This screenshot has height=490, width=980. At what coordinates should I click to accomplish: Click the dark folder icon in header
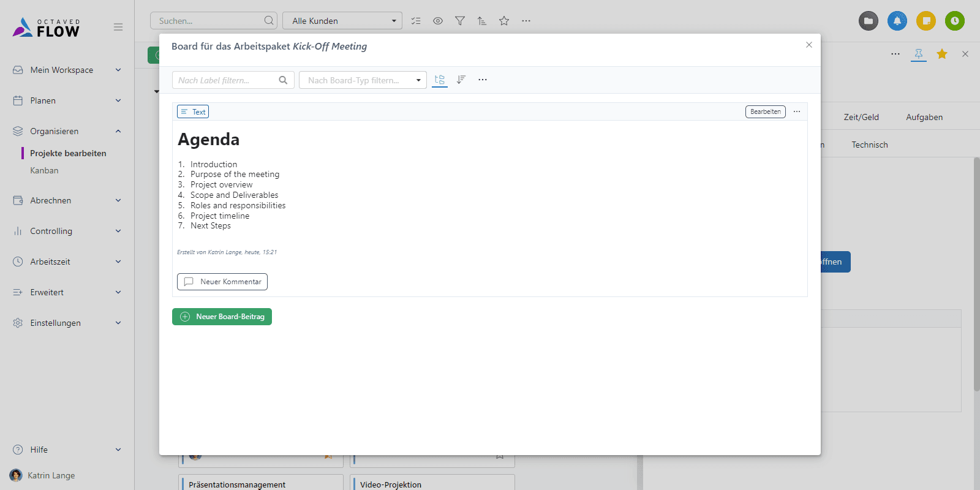pos(868,21)
